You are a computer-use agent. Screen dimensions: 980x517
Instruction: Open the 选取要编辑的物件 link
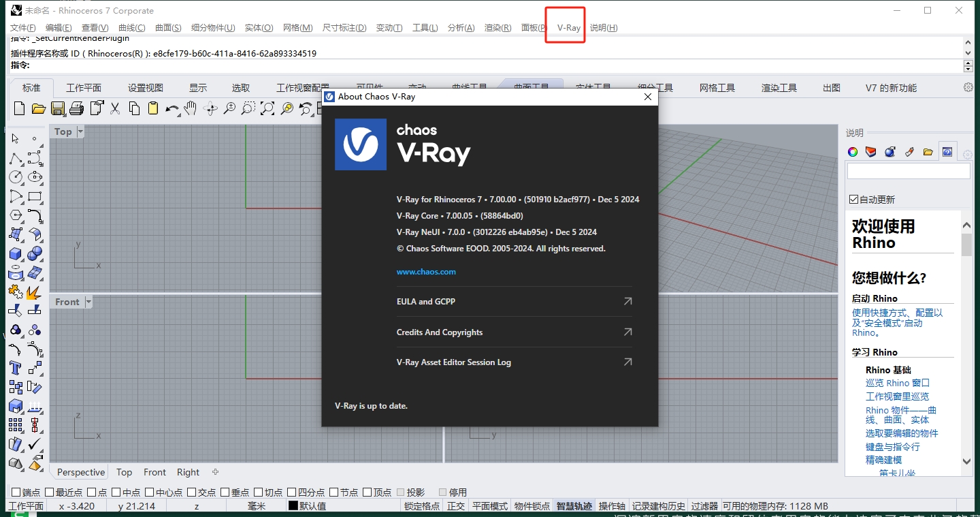902,433
